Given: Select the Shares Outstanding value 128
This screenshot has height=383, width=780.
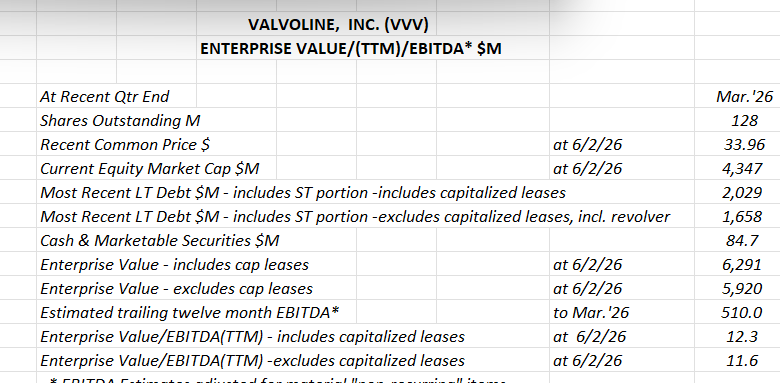Looking at the screenshot, I should 737,120.
